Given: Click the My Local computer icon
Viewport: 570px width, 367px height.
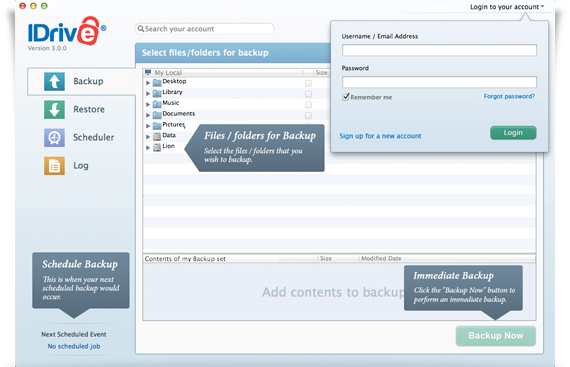Looking at the screenshot, I should click(x=148, y=72).
